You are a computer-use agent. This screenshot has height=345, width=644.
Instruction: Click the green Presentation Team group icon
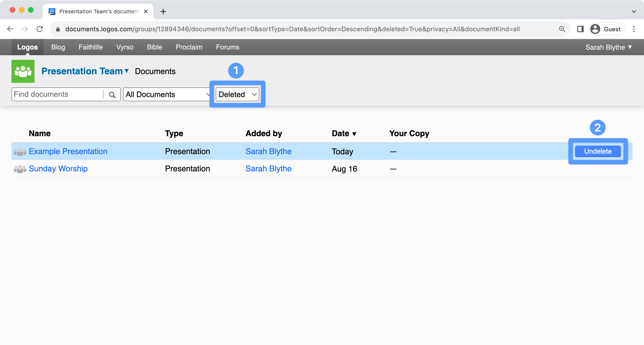click(23, 71)
